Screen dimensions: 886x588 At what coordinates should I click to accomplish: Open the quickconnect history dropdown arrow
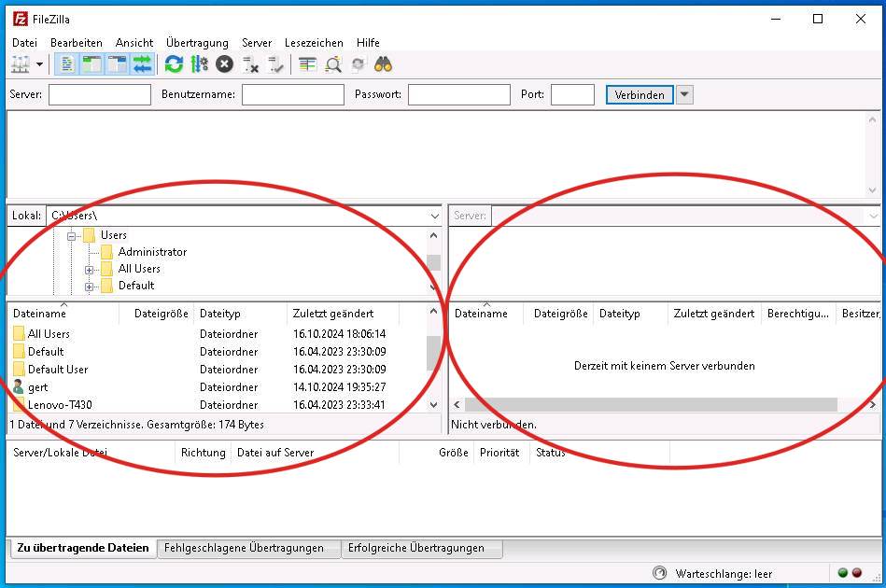click(684, 94)
